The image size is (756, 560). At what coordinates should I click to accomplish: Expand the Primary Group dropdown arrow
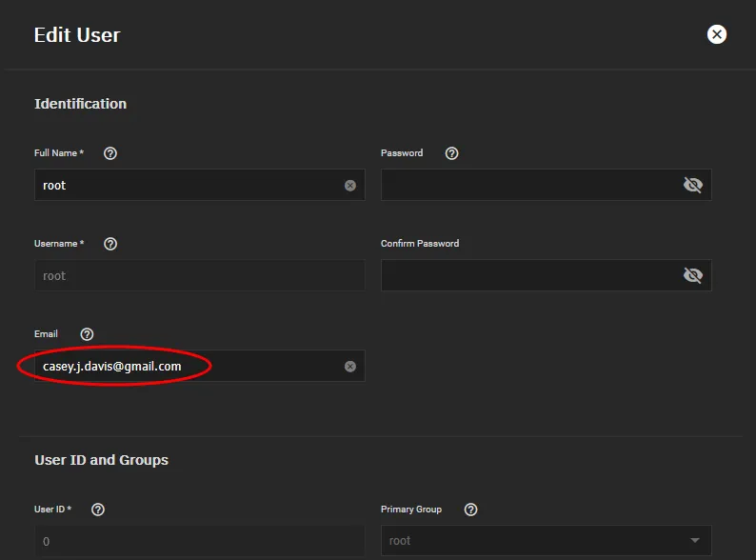pos(694,541)
